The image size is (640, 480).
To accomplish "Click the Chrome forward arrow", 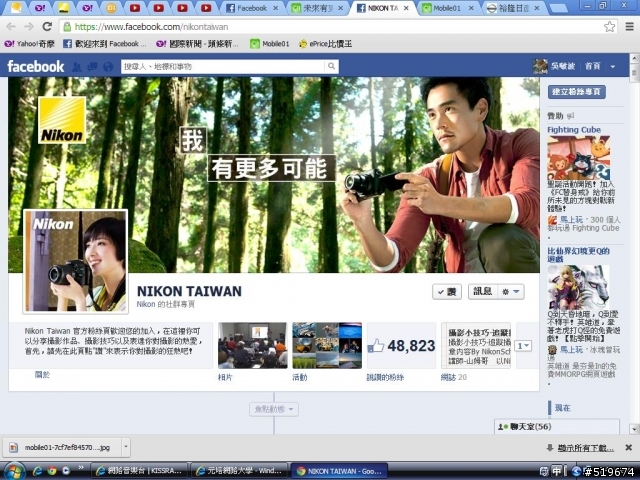I will 29,27.
